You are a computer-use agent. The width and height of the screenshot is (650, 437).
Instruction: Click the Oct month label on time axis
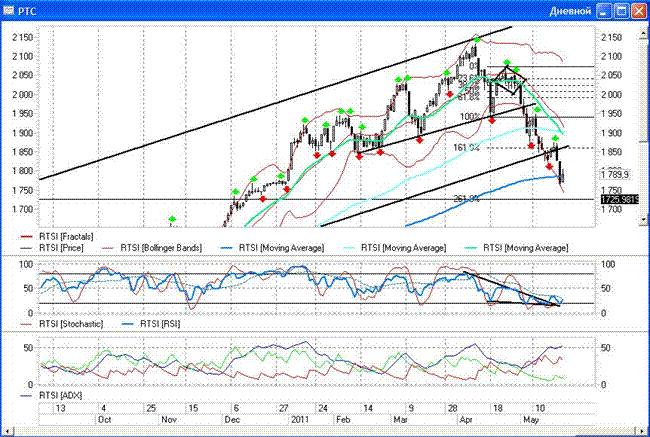click(x=104, y=420)
